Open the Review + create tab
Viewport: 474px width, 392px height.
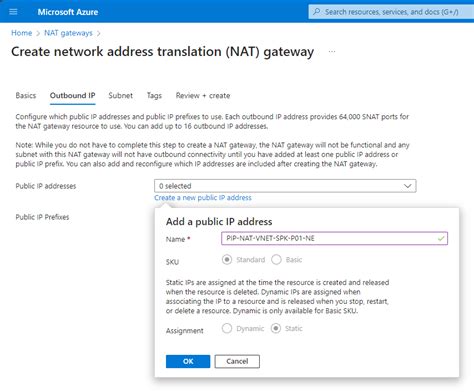203,96
